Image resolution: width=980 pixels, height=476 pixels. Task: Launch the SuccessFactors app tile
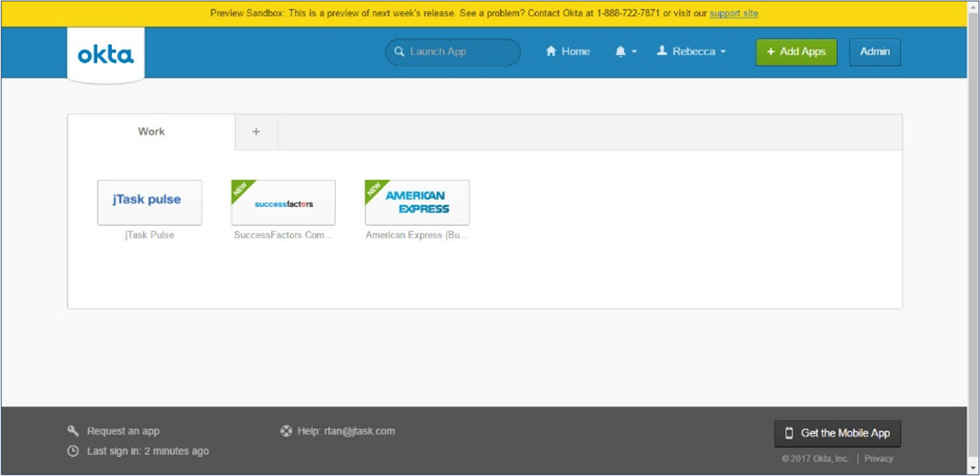tap(284, 202)
